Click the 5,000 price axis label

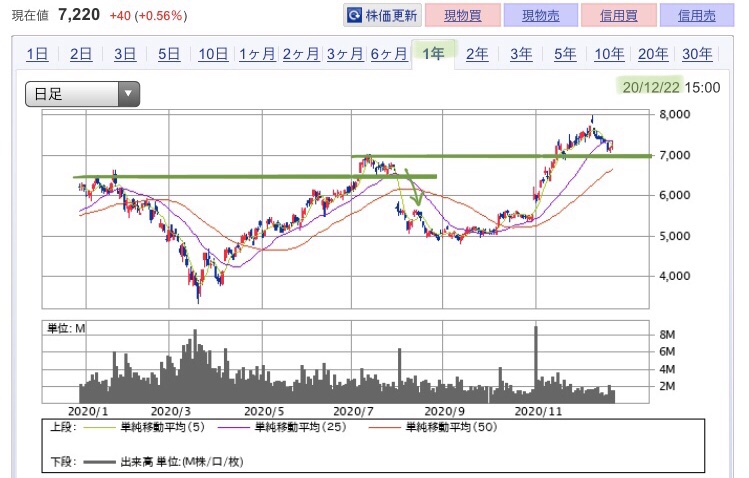(x=674, y=236)
